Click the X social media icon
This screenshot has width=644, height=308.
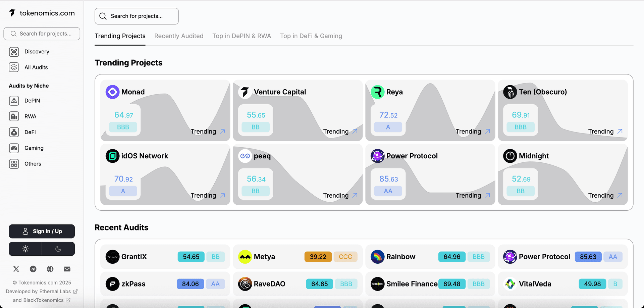pyautogui.click(x=16, y=269)
